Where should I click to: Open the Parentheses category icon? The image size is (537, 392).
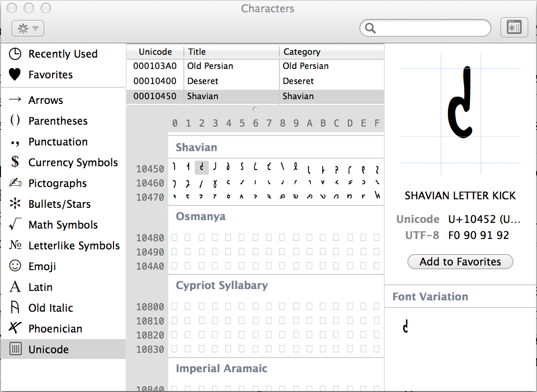(15, 120)
